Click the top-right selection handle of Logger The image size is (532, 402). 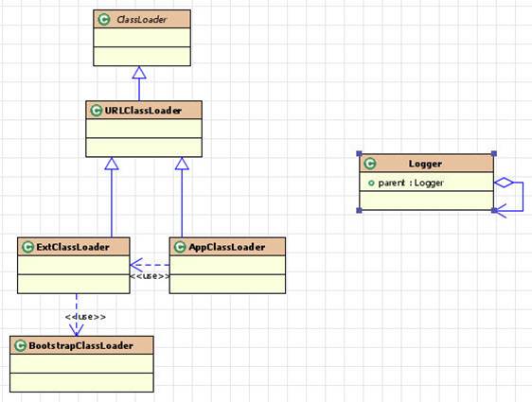(x=494, y=153)
